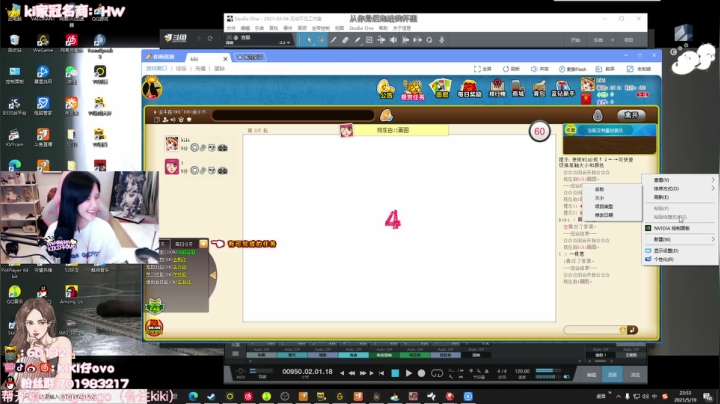Select the Arrow tool in Studio One
The width and height of the screenshot is (720, 404).
[309, 40]
